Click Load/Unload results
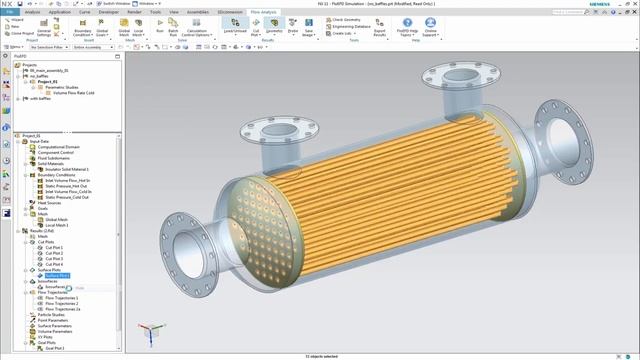 coord(235,27)
